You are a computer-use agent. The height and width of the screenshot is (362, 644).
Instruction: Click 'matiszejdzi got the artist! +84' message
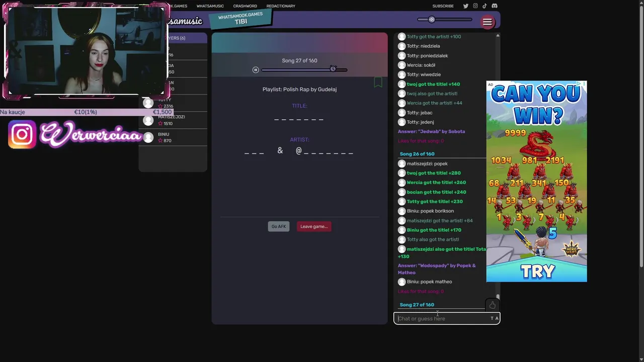[440, 221]
